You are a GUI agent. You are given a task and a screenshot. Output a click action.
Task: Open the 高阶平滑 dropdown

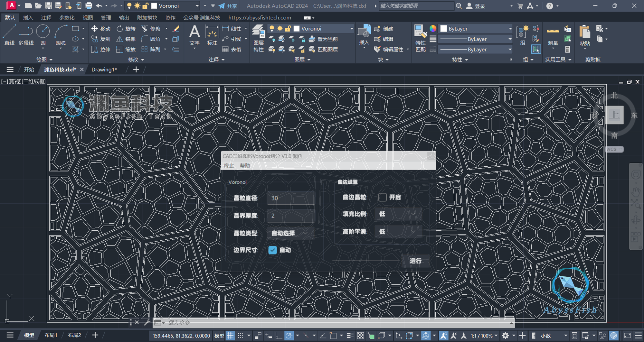tap(398, 232)
